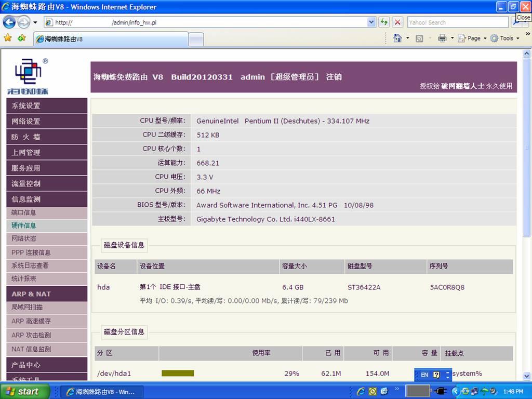The width and height of the screenshot is (532, 399).
Task: Expand the 流量控制 sidebar menu
Action: [x=47, y=183]
